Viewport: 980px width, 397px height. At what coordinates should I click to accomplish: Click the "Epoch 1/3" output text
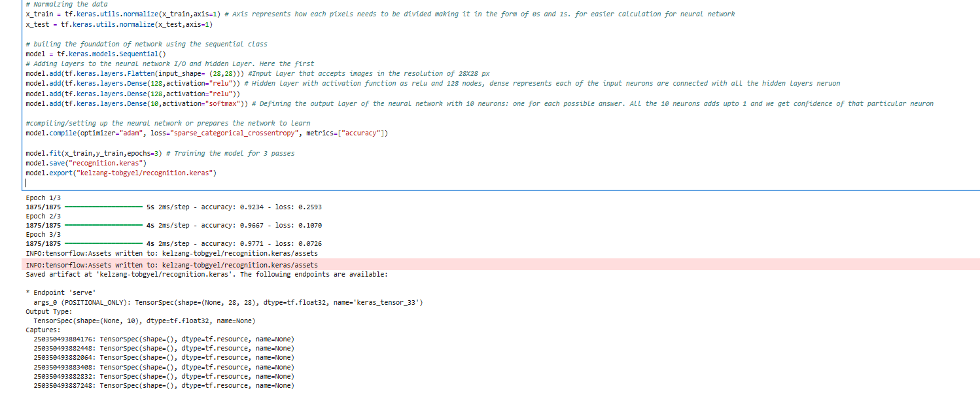pos(43,198)
